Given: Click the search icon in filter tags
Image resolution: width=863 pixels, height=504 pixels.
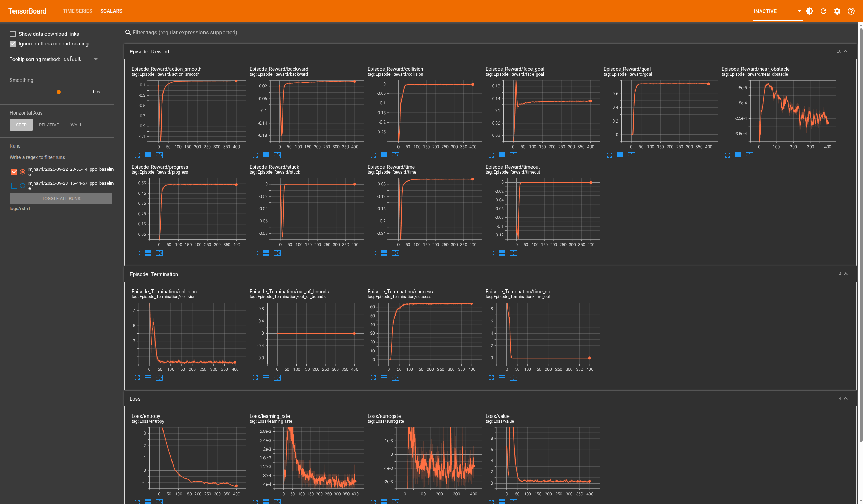Looking at the screenshot, I should click(128, 33).
